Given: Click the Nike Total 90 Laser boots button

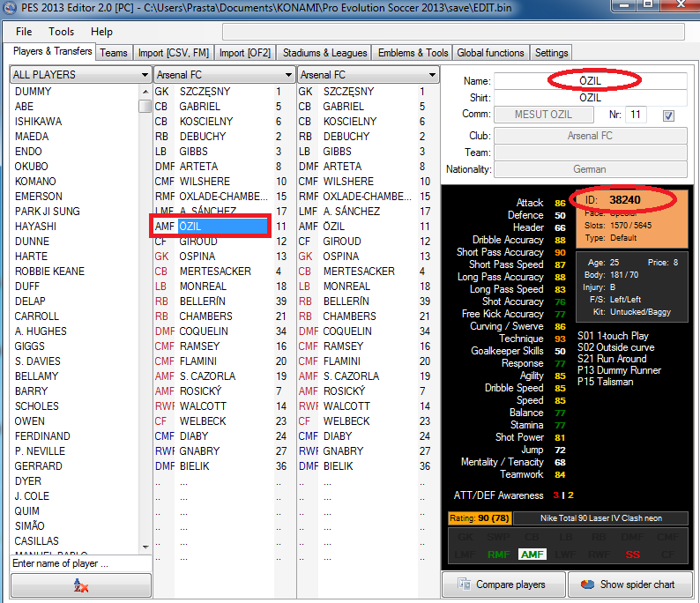Looking at the screenshot, I should [601, 518].
